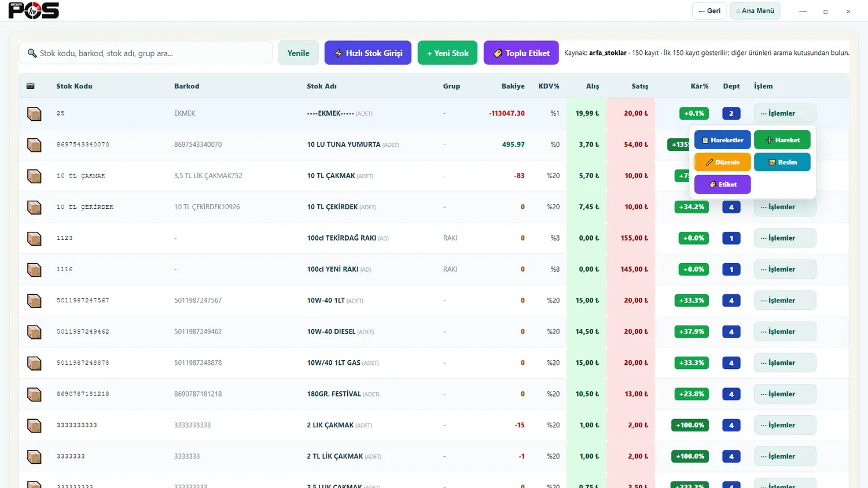The width and height of the screenshot is (868, 488).
Task: Open İşlemler for 10W-40 DIESEL
Action: [x=785, y=332]
